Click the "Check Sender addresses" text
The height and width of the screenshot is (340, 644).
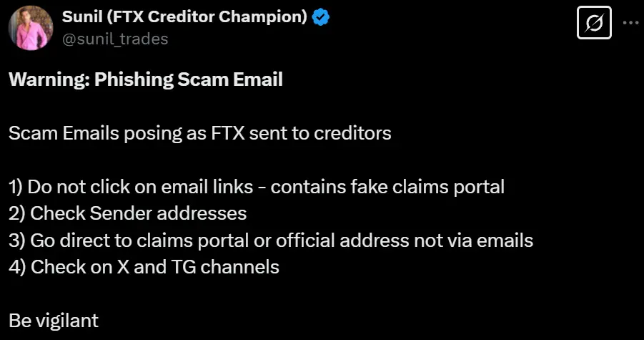coord(139,213)
